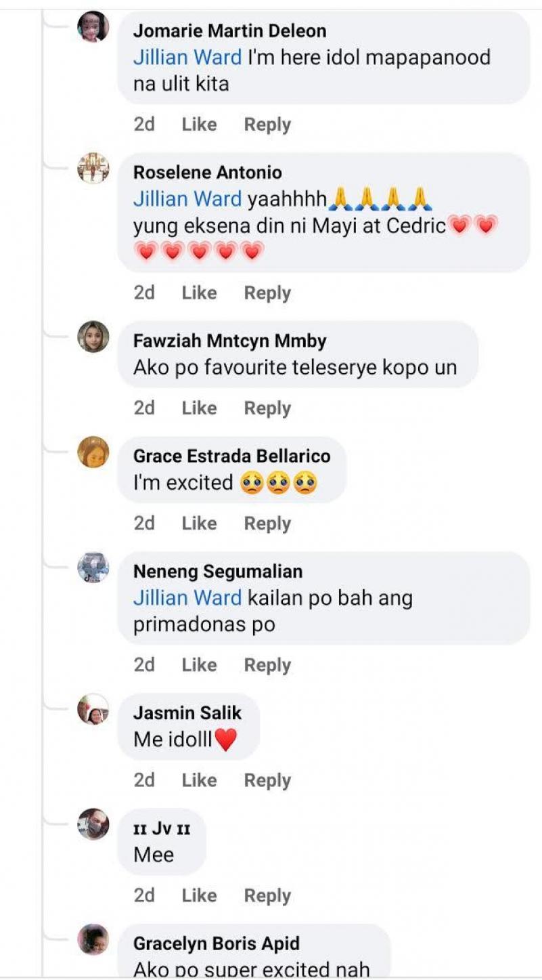Click the II Jv II avatar
The width and height of the screenshot is (542, 980).
[93, 824]
